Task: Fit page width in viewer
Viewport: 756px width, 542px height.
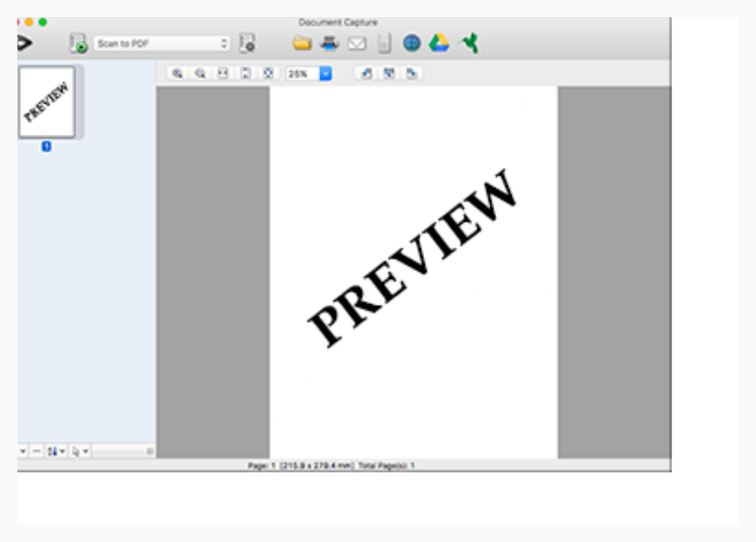Action: tap(223, 74)
